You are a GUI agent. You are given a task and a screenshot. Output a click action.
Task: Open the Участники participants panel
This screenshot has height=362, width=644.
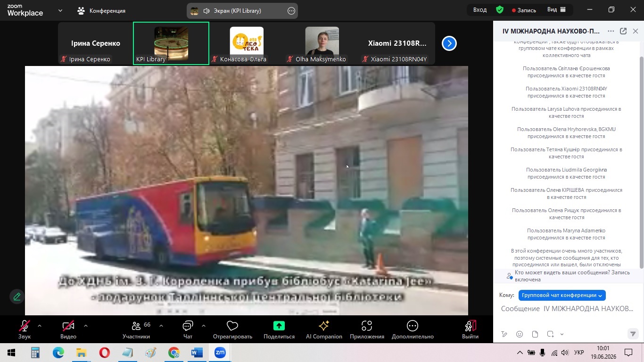pyautogui.click(x=136, y=329)
